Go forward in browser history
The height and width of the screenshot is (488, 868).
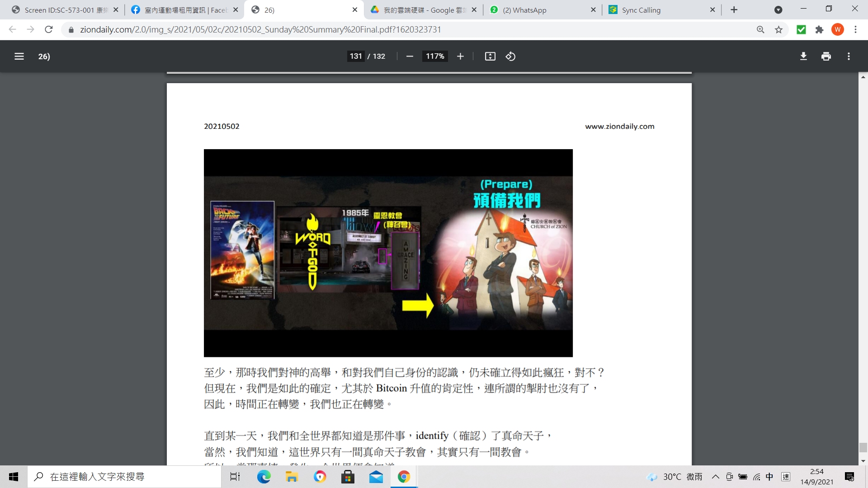[x=30, y=29]
